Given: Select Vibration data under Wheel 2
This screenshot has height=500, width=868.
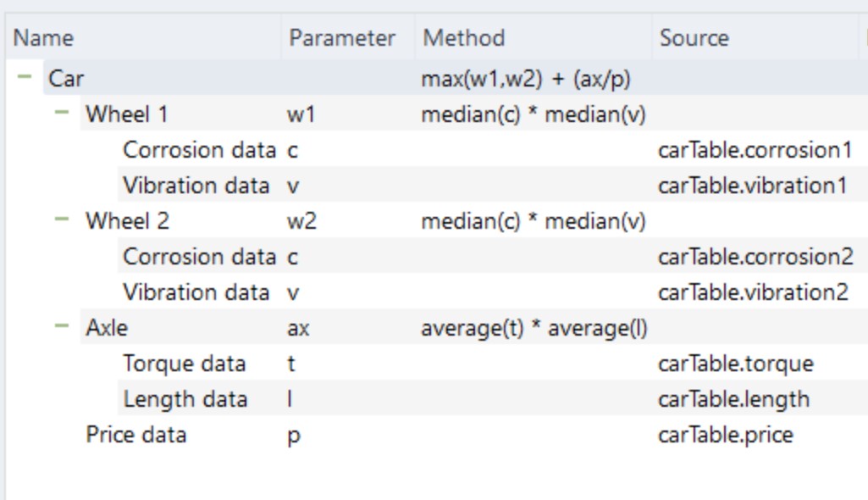Looking at the screenshot, I should pos(196,292).
